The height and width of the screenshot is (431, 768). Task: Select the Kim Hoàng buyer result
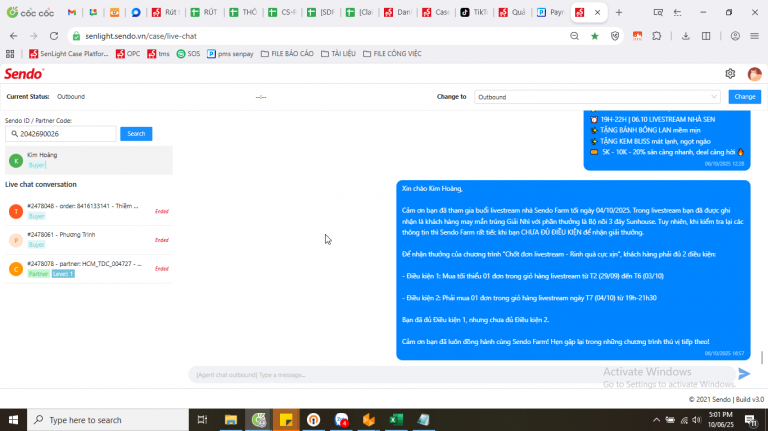[x=89, y=160]
